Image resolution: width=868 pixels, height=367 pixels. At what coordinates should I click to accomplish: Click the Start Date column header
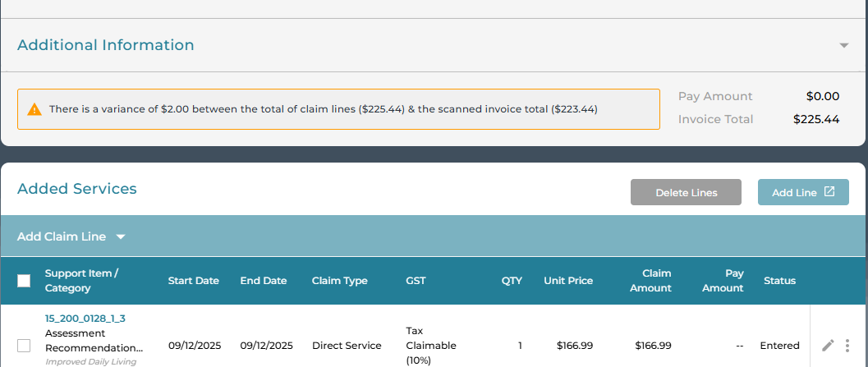[194, 281]
